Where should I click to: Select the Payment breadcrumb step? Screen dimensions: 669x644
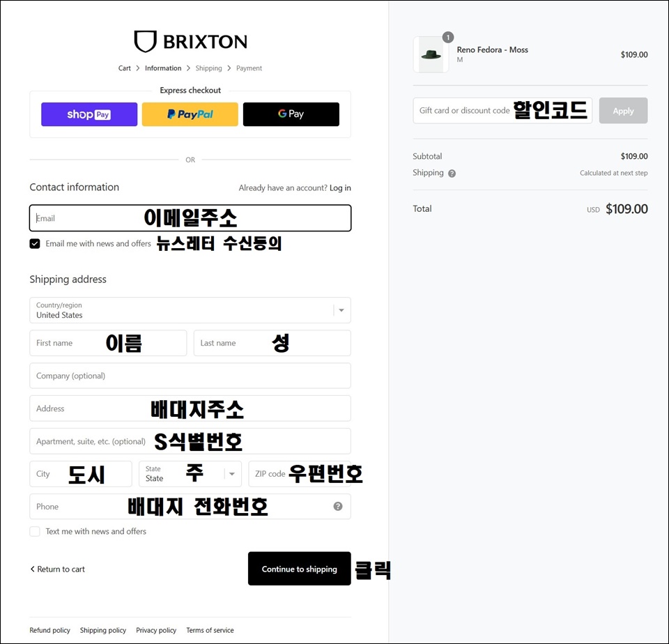(x=249, y=68)
